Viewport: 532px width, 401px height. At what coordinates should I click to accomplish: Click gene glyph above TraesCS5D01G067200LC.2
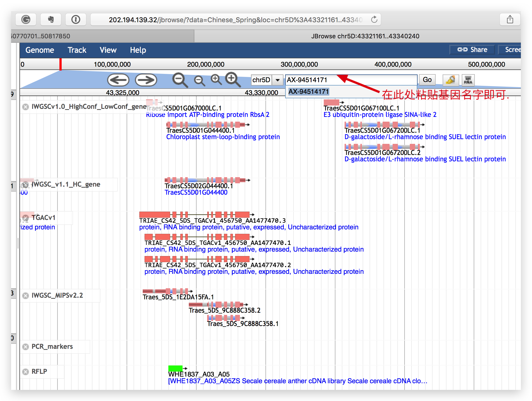[384, 147]
